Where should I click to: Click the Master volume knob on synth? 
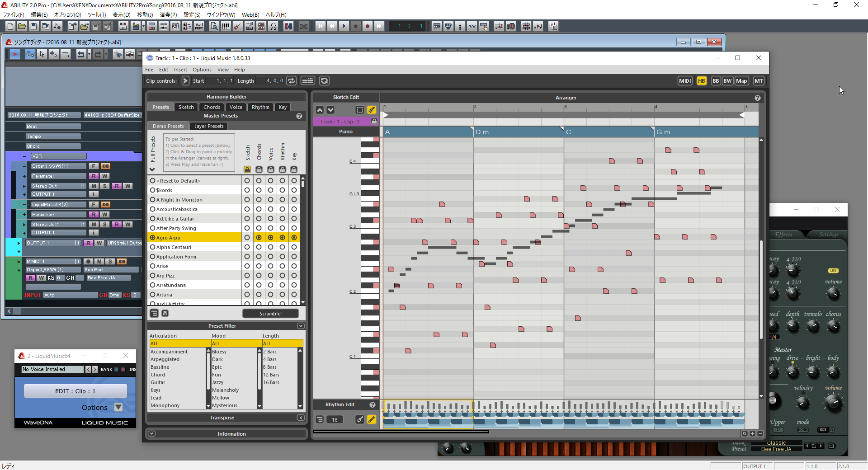[833, 402]
